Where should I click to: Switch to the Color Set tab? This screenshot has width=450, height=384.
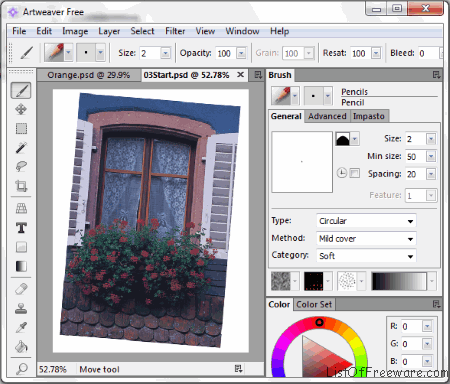tap(314, 304)
